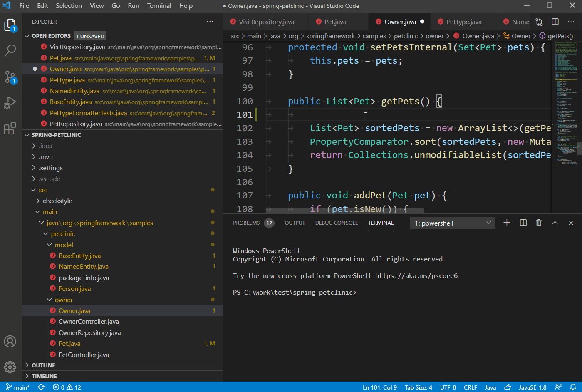Collapse the src folder
The image size is (582, 392).
[43, 190]
